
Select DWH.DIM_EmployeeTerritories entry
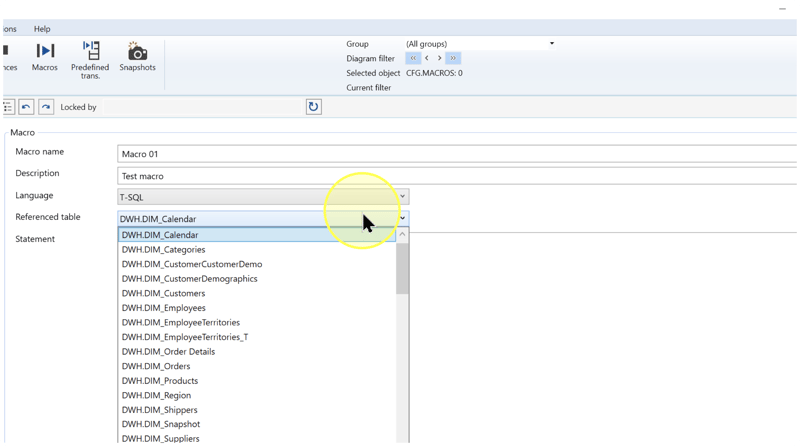(x=257, y=323)
